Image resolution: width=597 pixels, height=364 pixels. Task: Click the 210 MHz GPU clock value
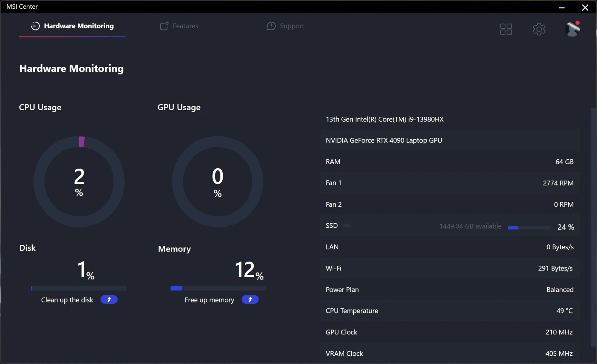click(559, 332)
